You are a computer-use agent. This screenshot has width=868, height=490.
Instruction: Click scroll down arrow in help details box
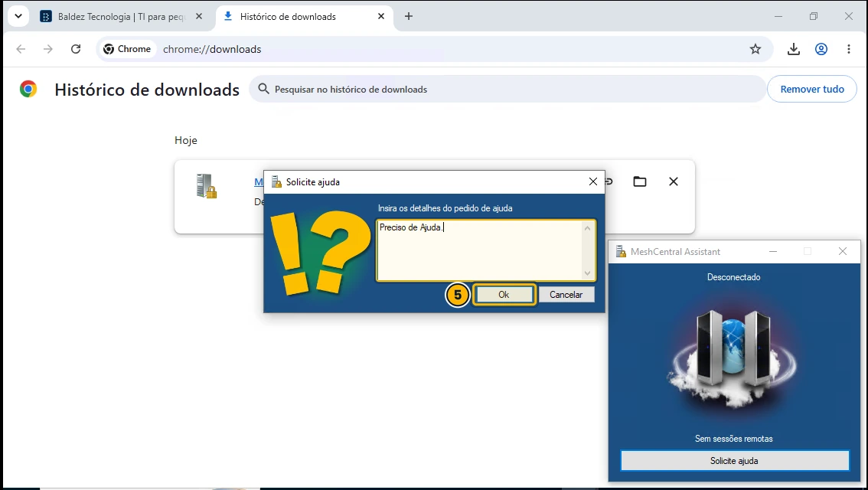(587, 273)
